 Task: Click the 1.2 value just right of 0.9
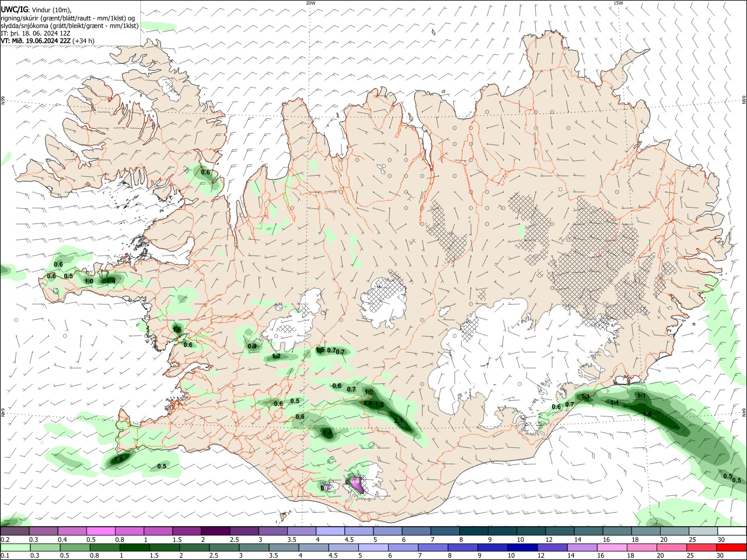pyautogui.click(x=277, y=356)
